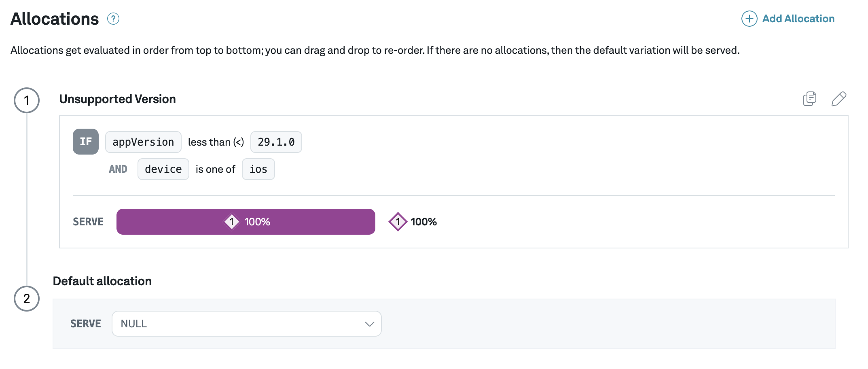Click the IF condition badge

pyautogui.click(x=86, y=142)
